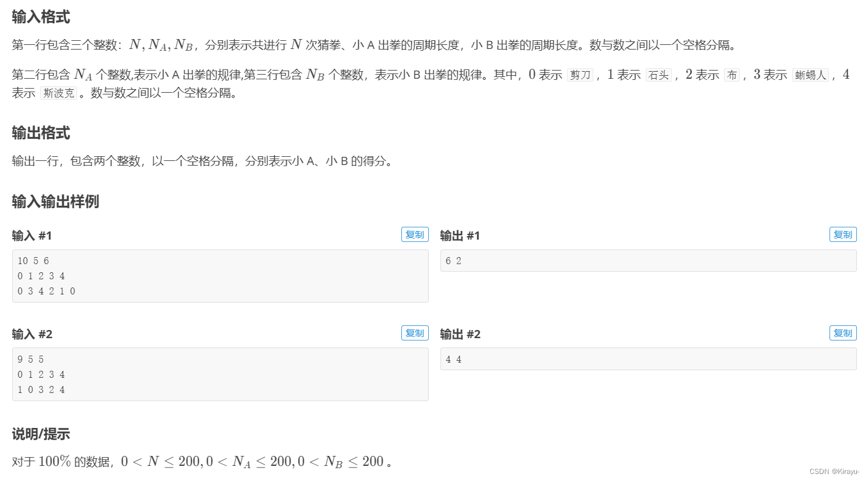This screenshot has height=481, width=868.
Task: Click the 6 2 output code block
Action: [647, 261]
